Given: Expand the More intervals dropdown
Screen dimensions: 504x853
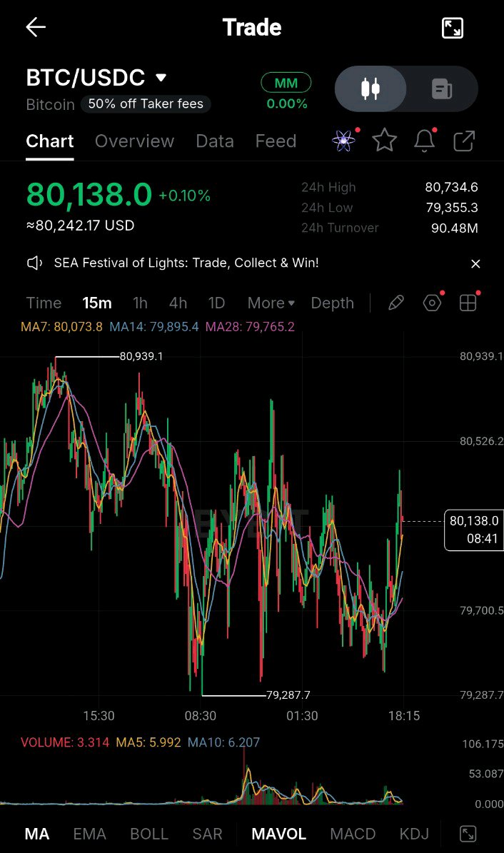Looking at the screenshot, I should click(x=271, y=303).
